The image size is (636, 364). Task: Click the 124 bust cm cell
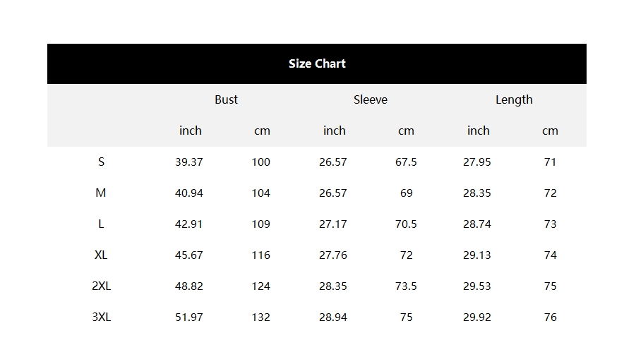pyautogui.click(x=260, y=286)
